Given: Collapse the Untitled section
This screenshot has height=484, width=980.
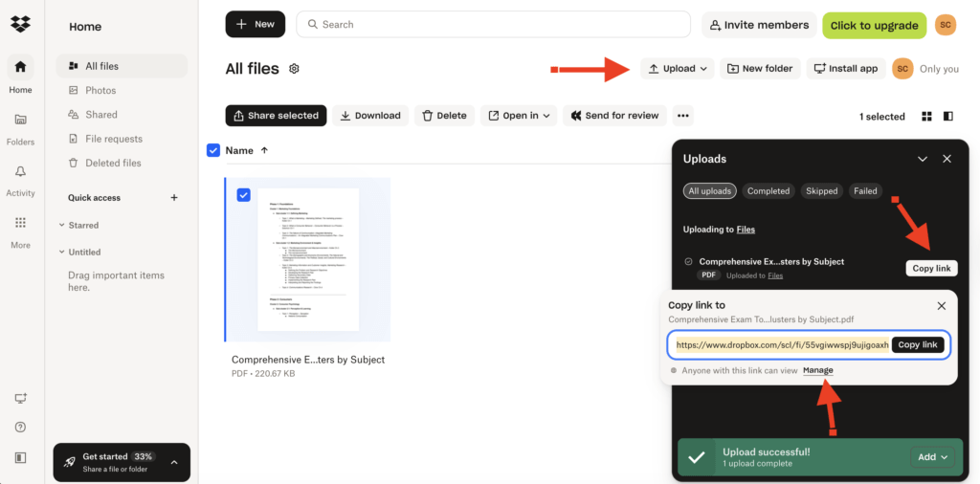Looking at the screenshot, I should 62,253.
